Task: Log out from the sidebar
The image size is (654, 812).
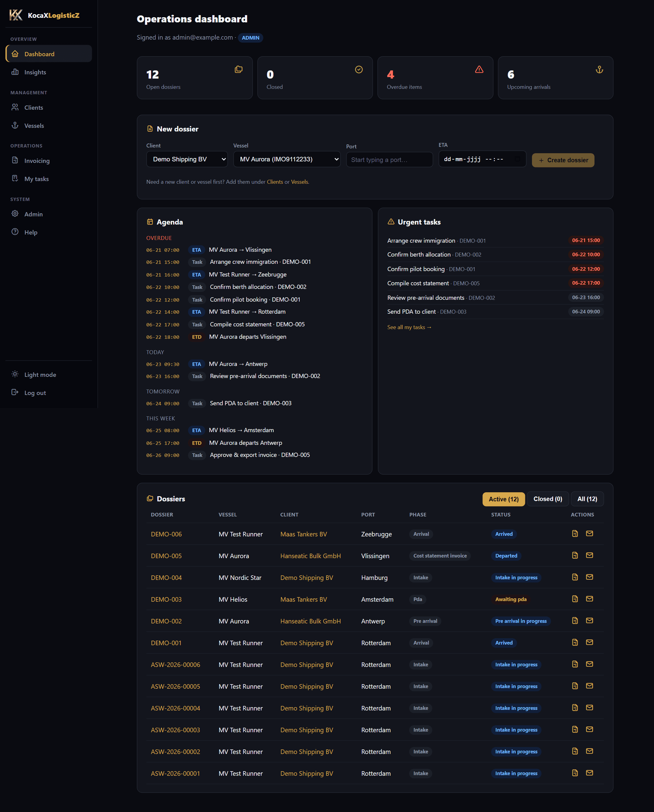Action: coord(49,393)
